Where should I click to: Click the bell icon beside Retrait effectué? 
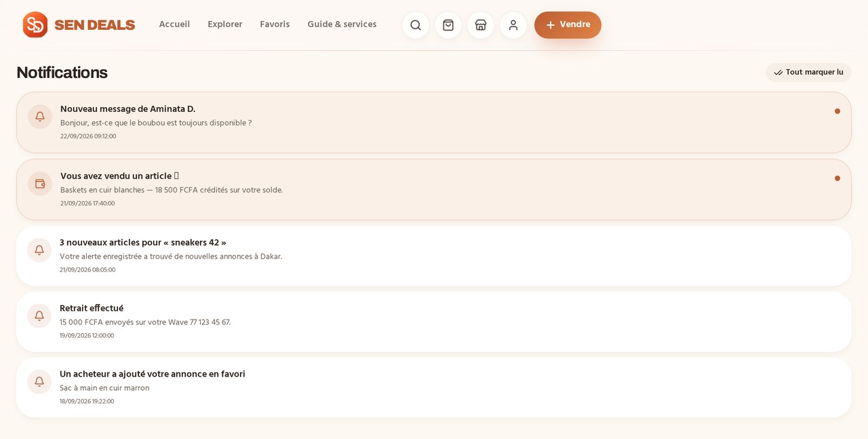click(39, 316)
